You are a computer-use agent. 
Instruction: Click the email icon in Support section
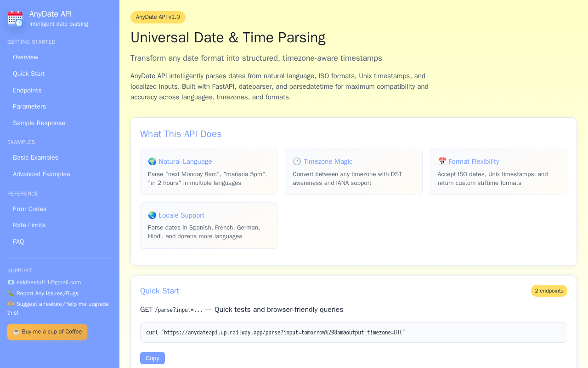click(x=11, y=282)
